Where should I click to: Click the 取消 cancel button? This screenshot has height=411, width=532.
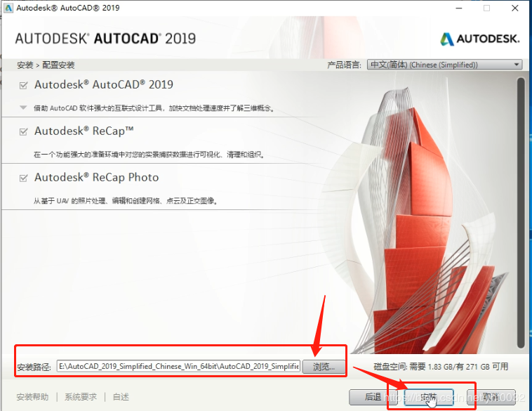click(x=491, y=397)
